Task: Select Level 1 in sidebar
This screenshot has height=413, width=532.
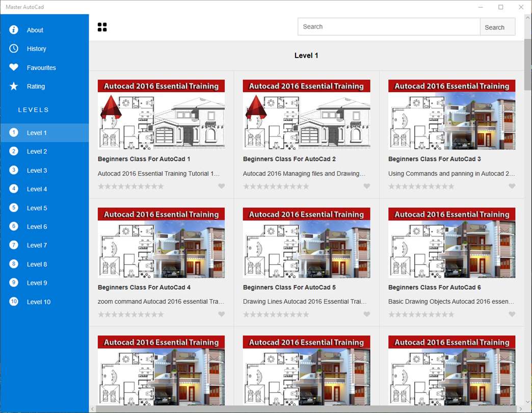Action: pos(44,133)
